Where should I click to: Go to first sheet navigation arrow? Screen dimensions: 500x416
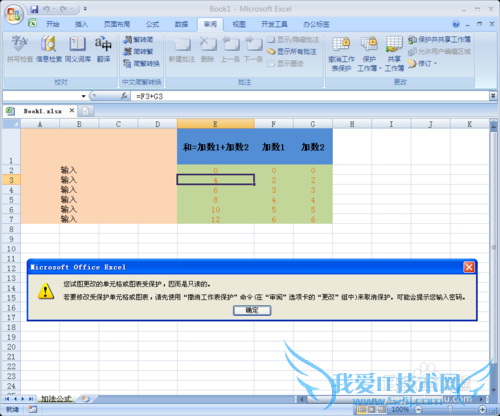click(x=7, y=399)
